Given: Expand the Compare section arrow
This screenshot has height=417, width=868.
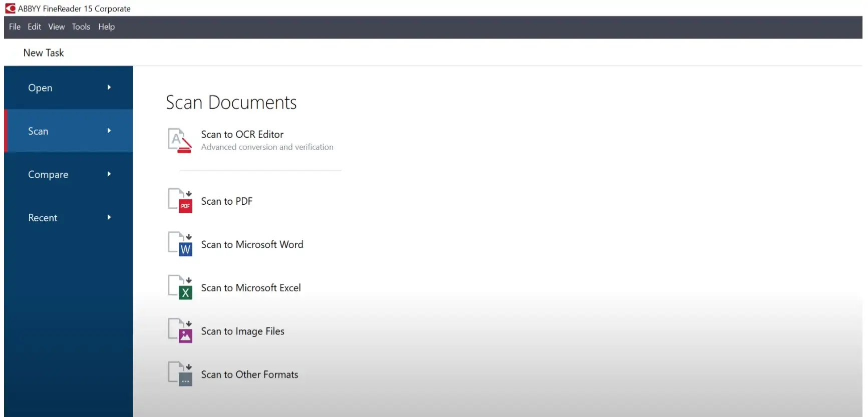Looking at the screenshot, I should click(x=109, y=174).
